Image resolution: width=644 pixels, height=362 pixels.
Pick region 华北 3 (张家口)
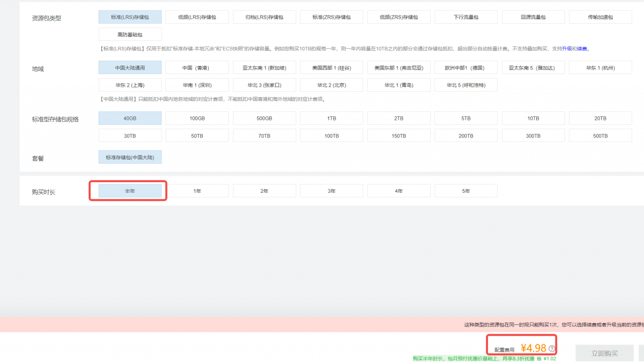[264, 85]
